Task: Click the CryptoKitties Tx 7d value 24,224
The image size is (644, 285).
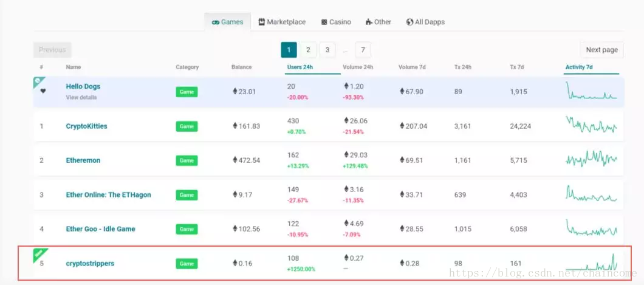Action: [521, 126]
